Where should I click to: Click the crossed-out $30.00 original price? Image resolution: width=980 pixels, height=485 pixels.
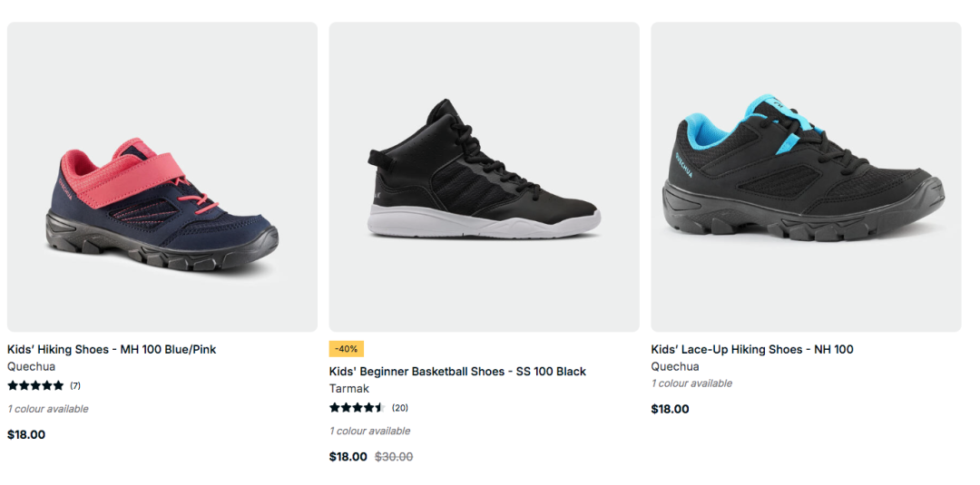(394, 457)
